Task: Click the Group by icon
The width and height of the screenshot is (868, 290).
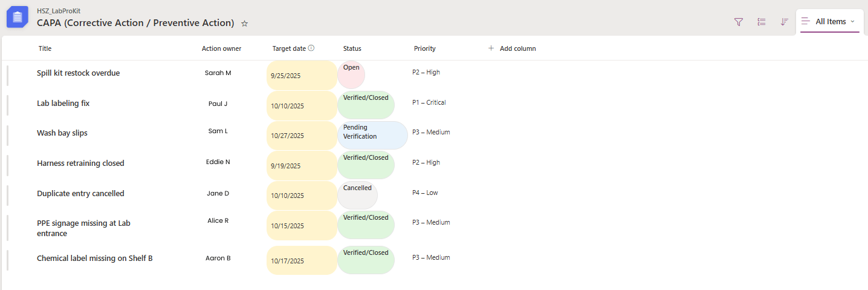Action: [x=761, y=22]
